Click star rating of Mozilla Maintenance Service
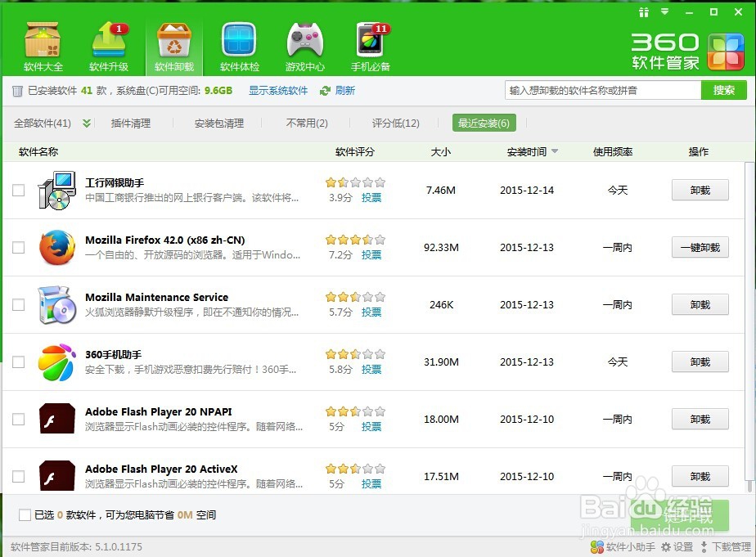The width and height of the screenshot is (756, 557). [355, 297]
